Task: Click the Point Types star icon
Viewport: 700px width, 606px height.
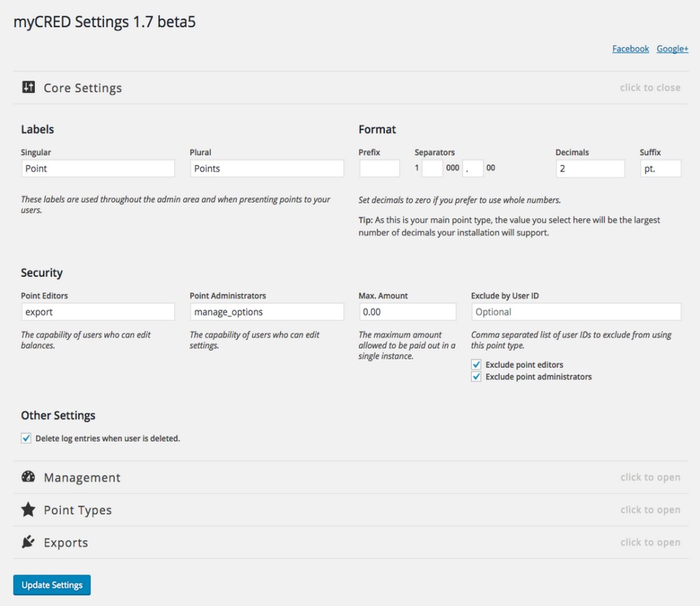Action: (28, 510)
